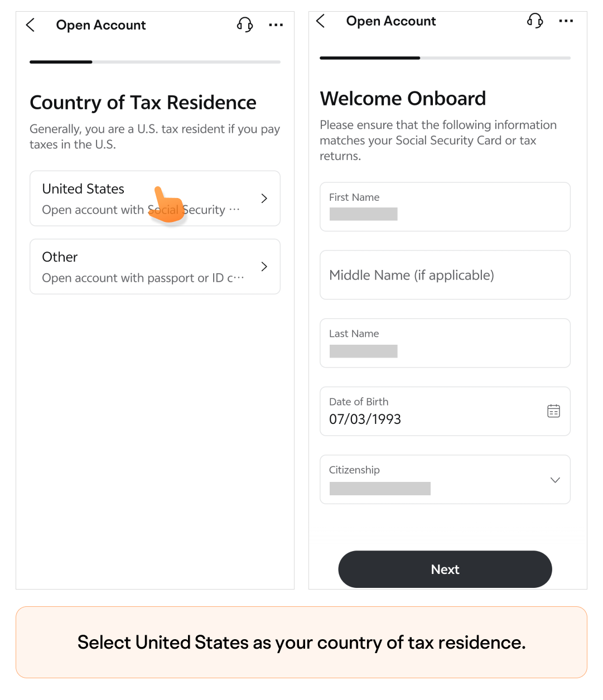Click the First Name input field
Screen dimensions: 603x700
click(x=445, y=207)
